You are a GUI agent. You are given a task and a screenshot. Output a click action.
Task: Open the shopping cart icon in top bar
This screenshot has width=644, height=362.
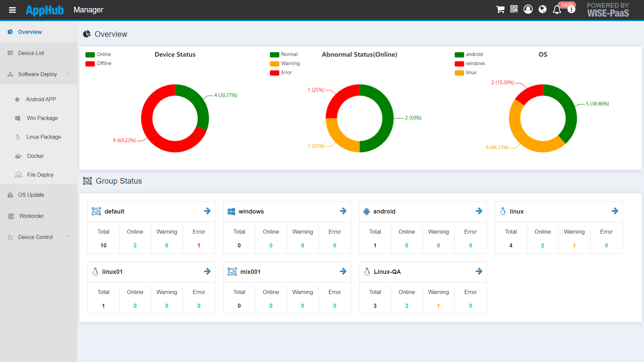click(x=500, y=9)
